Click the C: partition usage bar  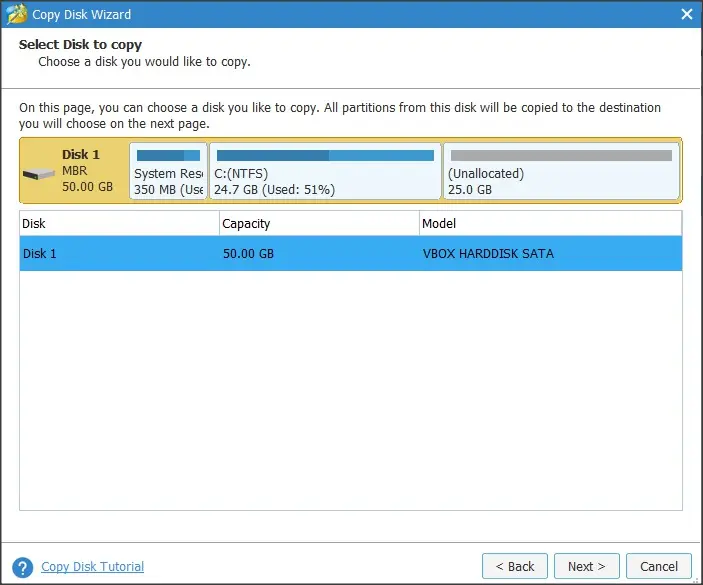point(325,156)
